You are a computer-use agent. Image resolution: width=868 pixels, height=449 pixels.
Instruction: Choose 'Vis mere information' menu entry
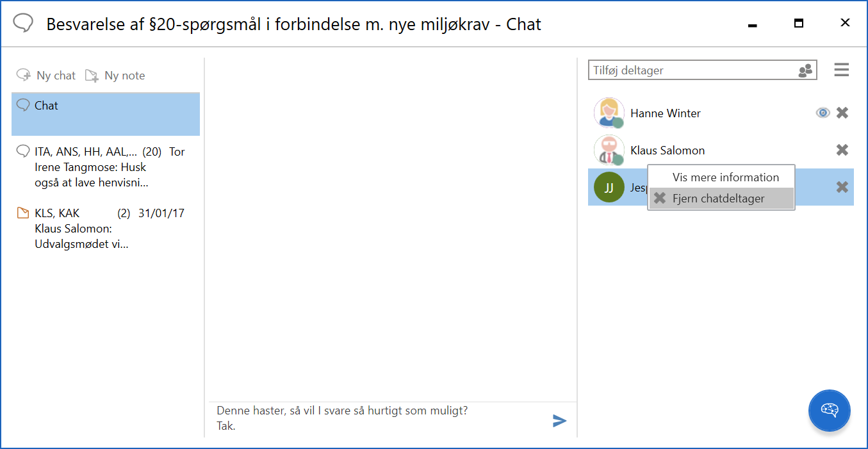coord(725,177)
